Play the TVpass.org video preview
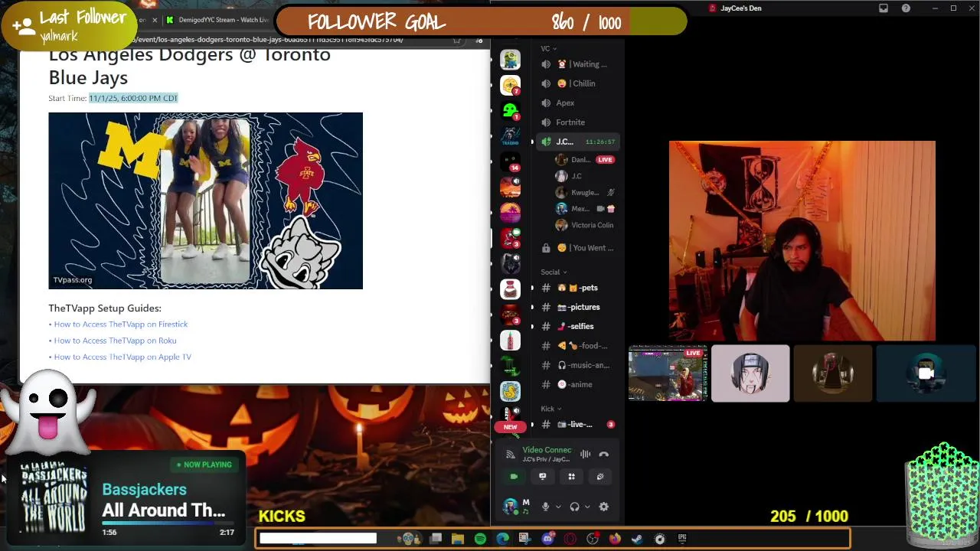The height and width of the screenshot is (551, 980). click(x=205, y=201)
